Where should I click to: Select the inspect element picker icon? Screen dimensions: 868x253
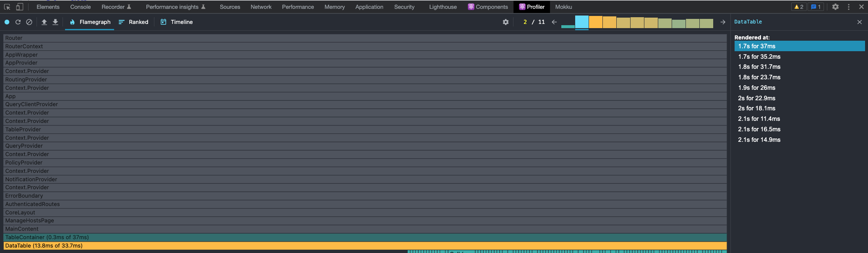pos(7,7)
